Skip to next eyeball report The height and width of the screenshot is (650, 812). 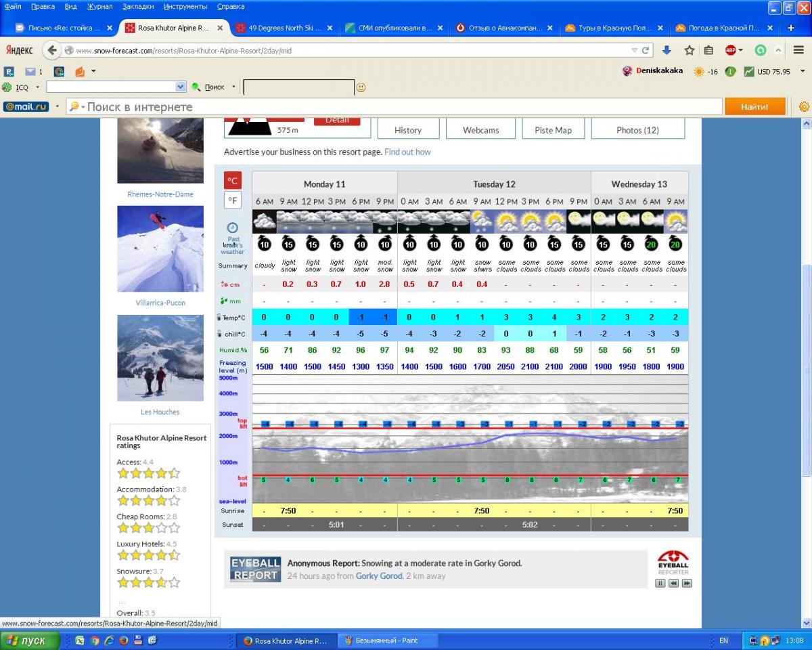click(x=687, y=583)
